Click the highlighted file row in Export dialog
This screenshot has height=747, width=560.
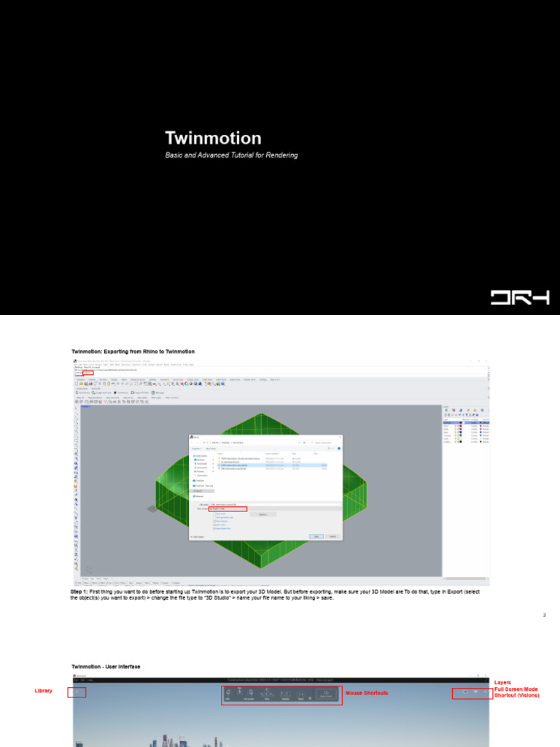pyautogui.click(x=273, y=465)
